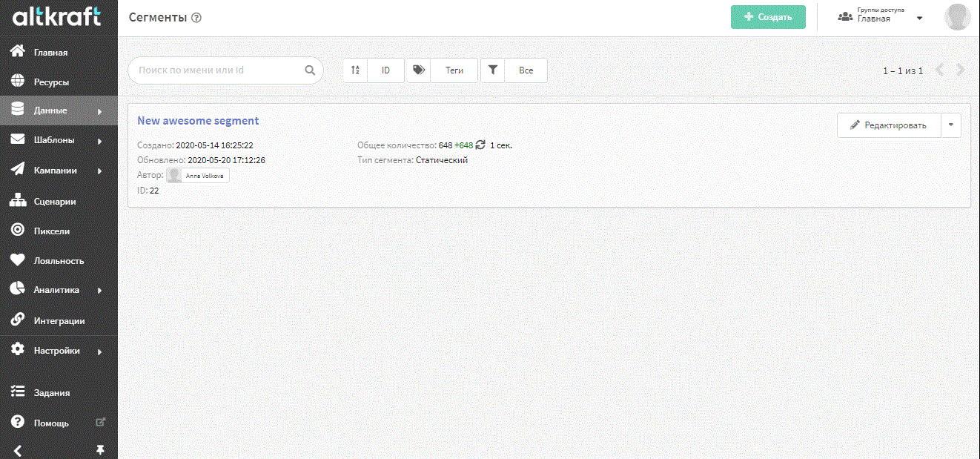The height and width of the screenshot is (459, 980).
Task: Click the search magnifier icon
Action: point(310,70)
